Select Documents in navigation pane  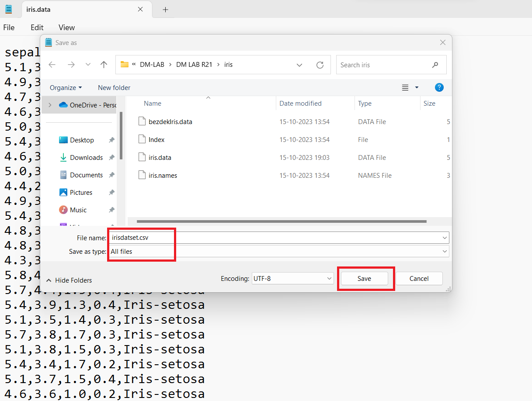(x=86, y=175)
